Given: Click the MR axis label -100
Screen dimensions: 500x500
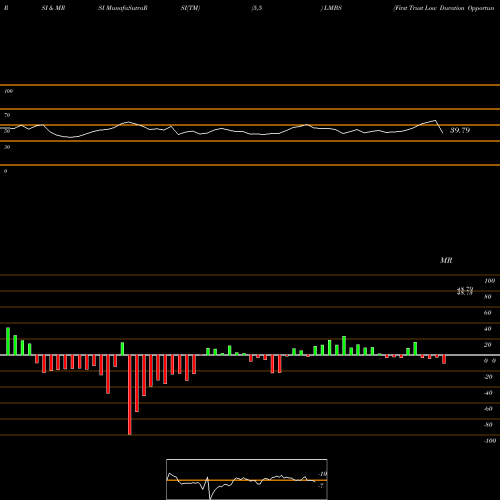Looking at the screenshot, I should pos(490,441).
